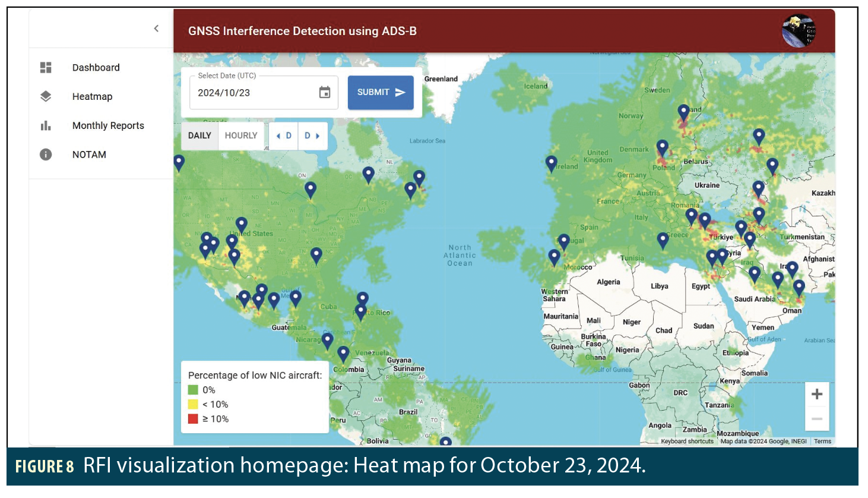Switch to the Heatmap section
The width and height of the screenshot is (868, 498).
point(92,96)
